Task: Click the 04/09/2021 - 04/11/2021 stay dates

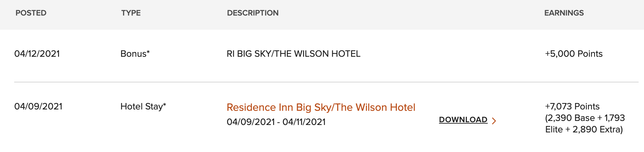Action: 276,122
